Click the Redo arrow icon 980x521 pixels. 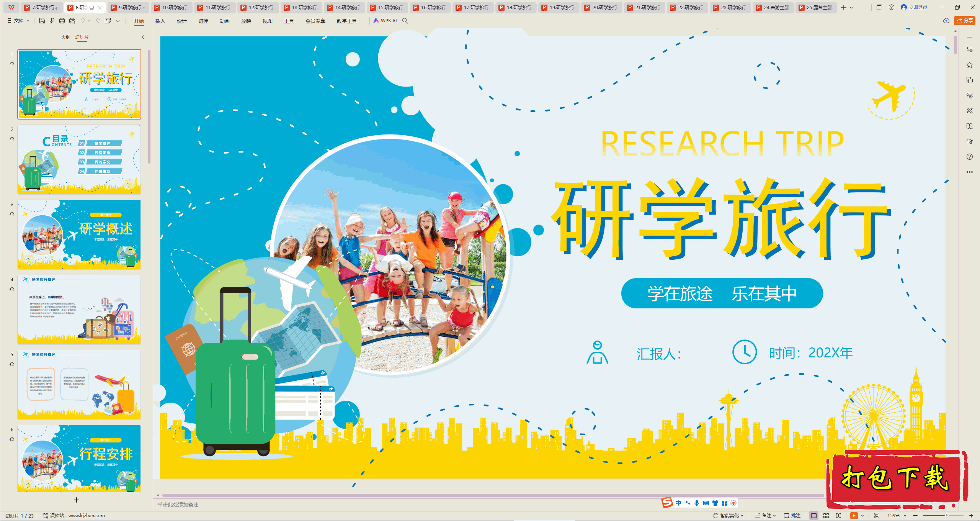pos(98,21)
